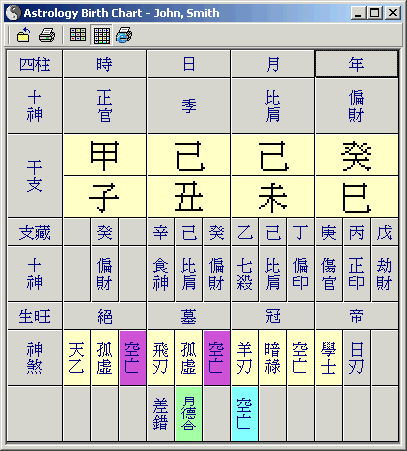Select the 時 hour pillar header
407x451 pixels.
click(x=105, y=64)
